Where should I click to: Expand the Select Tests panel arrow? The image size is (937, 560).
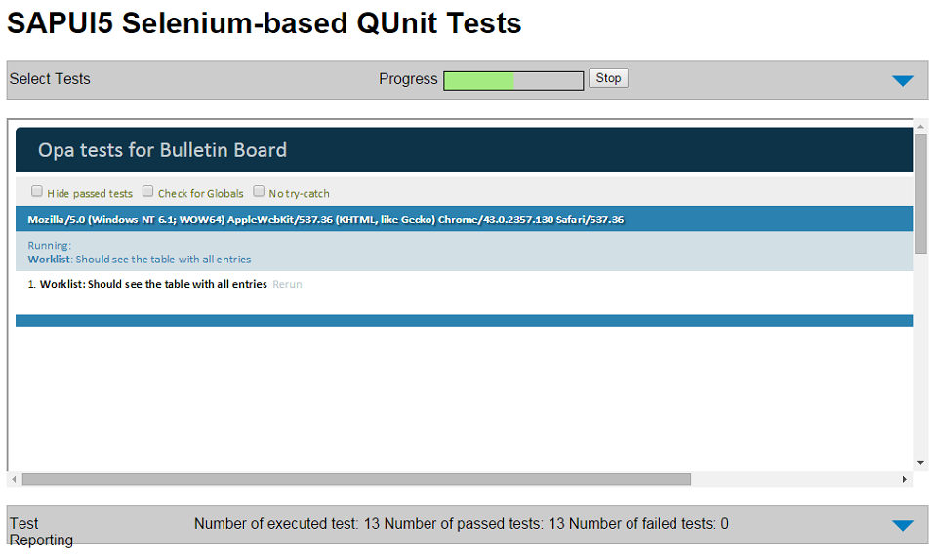(902, 81)
